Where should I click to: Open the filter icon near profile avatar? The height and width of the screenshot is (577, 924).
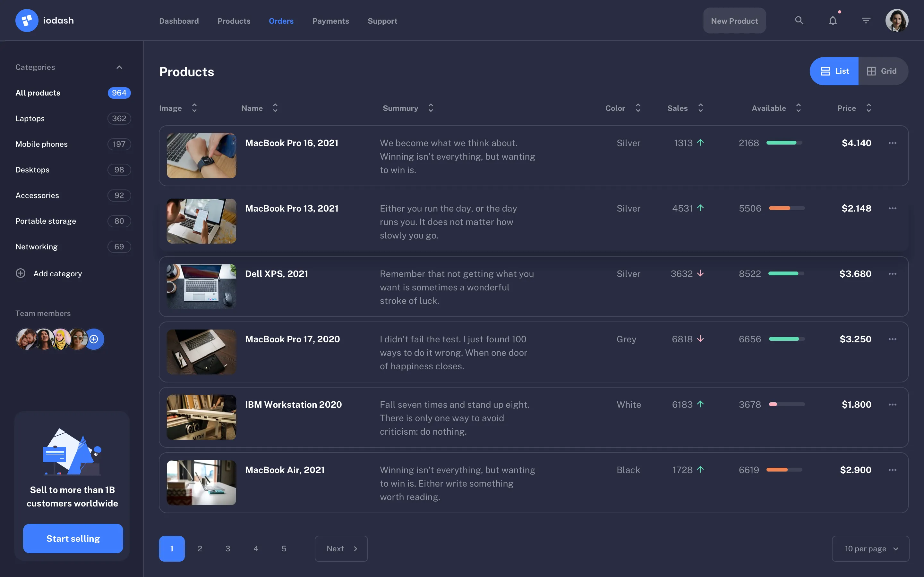[866, 20]
